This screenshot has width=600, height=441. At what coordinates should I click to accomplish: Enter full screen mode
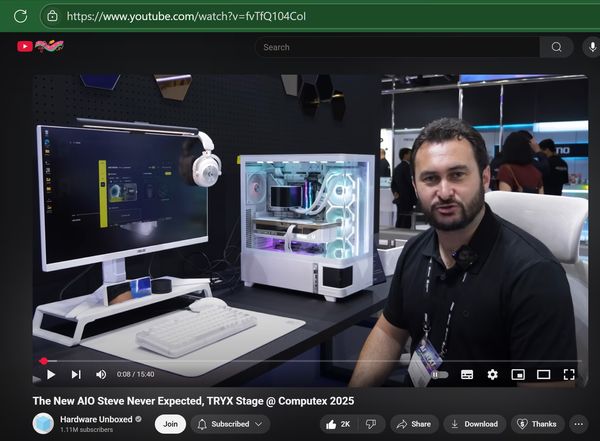tap(569, 374)
